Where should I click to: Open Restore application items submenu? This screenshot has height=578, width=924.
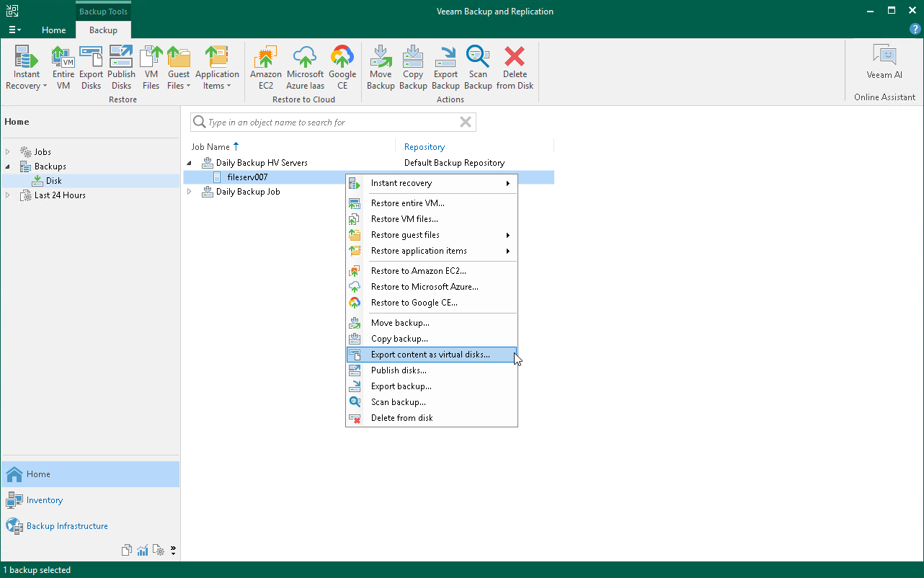click(432, 251)
